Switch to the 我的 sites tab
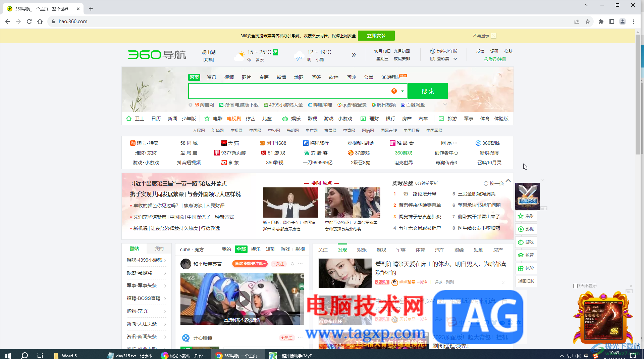 [159, 249]
